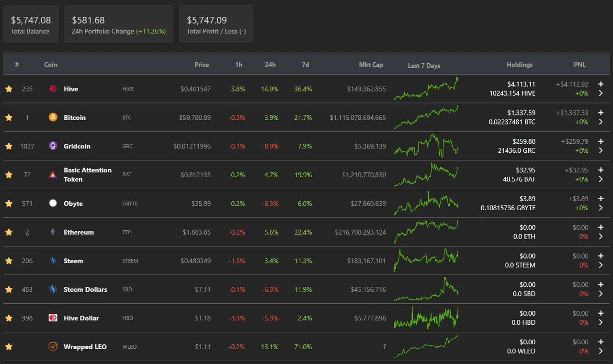
Task: Expand Basic Attention Token details chevron
Action: point(601,179)
